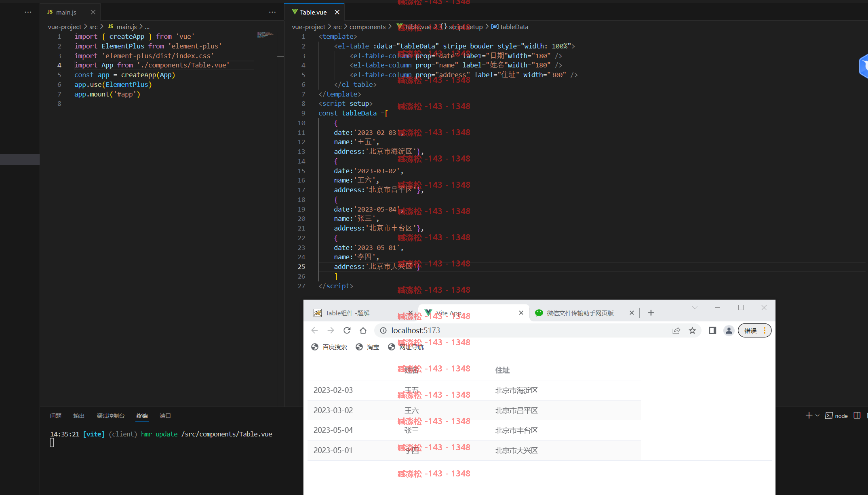Click the blue floating assistant icon at right edge
Screen dimensions: 868x495
864,66
